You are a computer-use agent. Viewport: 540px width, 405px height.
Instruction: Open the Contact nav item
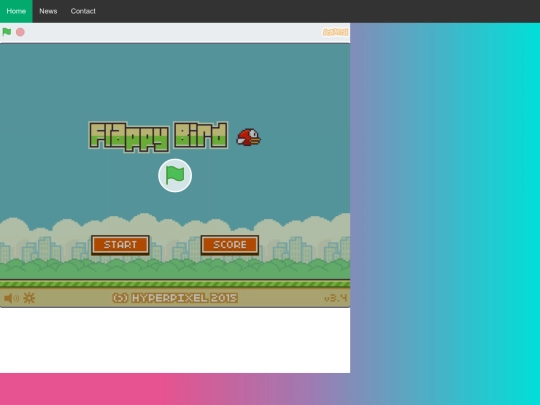pos(83,11)
